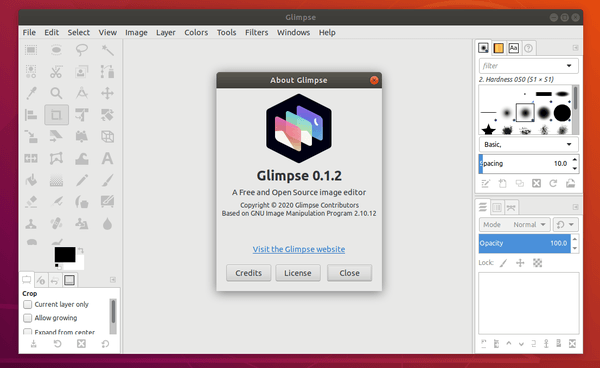Open the Filters menu
This screenshot has height=368, width=600.
(x=256, y=33)
